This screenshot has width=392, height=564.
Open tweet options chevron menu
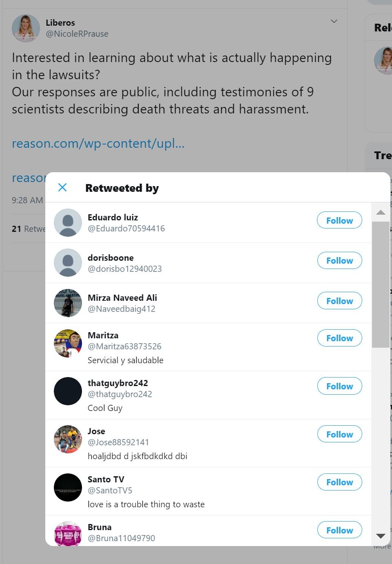click(x=334, y=21)
